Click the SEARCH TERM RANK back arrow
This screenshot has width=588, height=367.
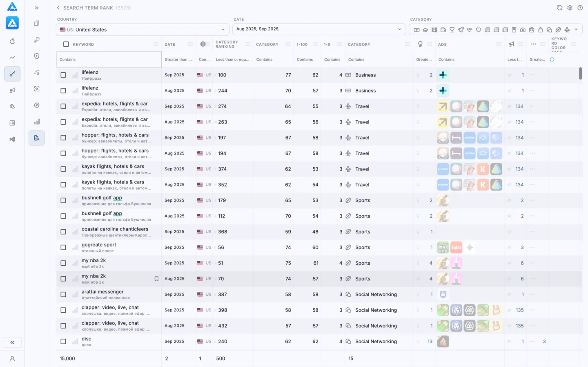(58, 7)
